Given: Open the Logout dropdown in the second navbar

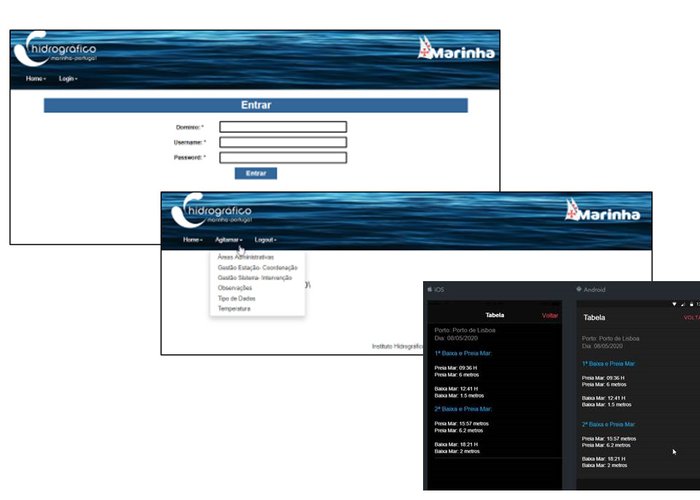Looking at the screenshot, I should click(265, 240).
